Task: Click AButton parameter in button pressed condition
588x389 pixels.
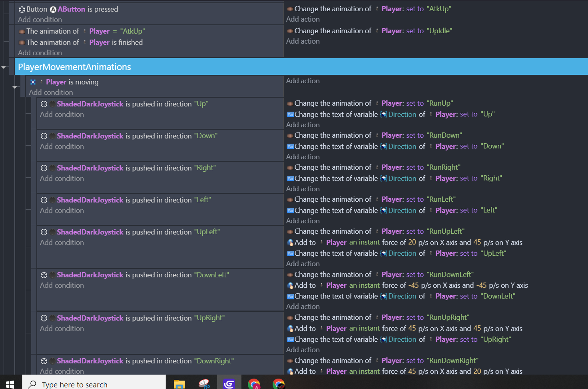Action: pyautogui.click(x=72, y=9)
